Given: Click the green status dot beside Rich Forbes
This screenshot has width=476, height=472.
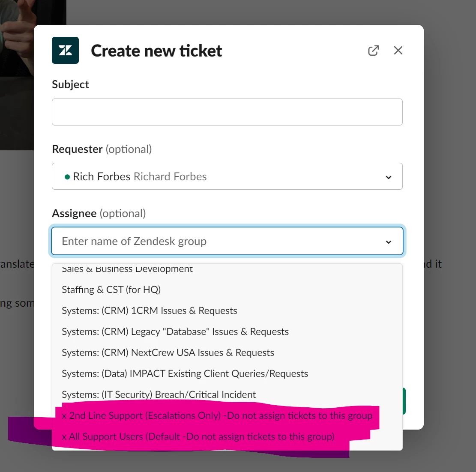Looking at the screenshot, I should click(x=67, y=177).
